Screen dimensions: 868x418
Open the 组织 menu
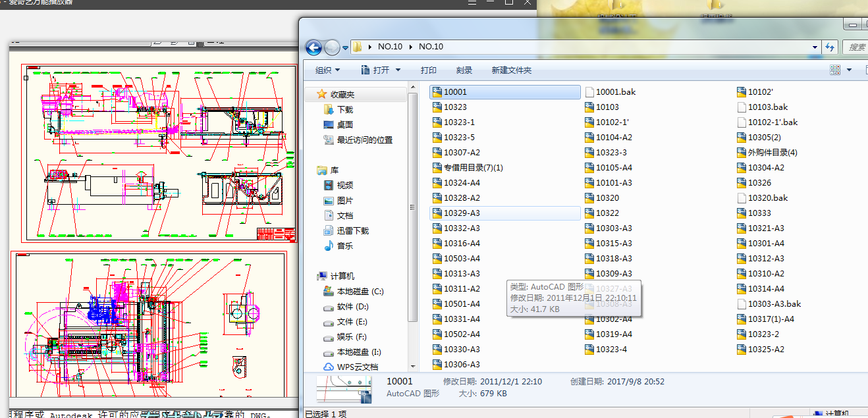click(x=327, y=70)
